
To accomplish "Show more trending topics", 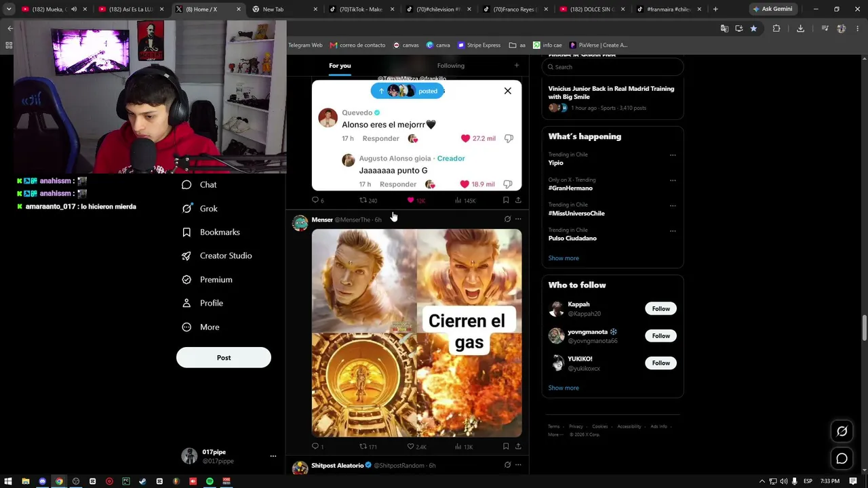I will (x=564, y=258).
